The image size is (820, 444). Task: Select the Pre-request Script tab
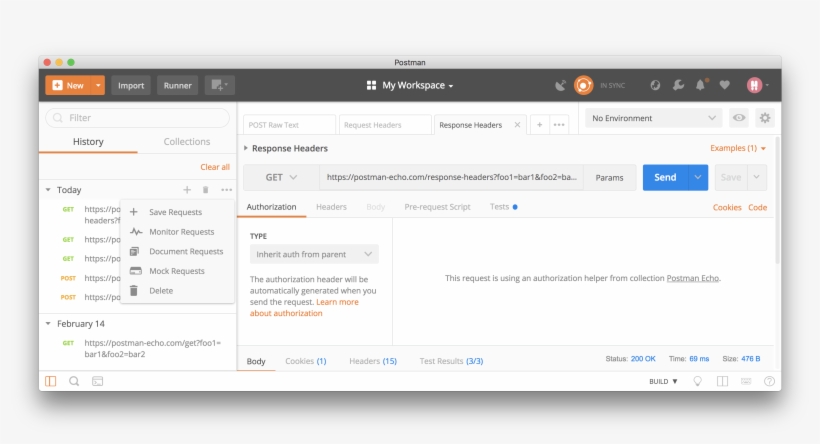click(x=437, y=207)
